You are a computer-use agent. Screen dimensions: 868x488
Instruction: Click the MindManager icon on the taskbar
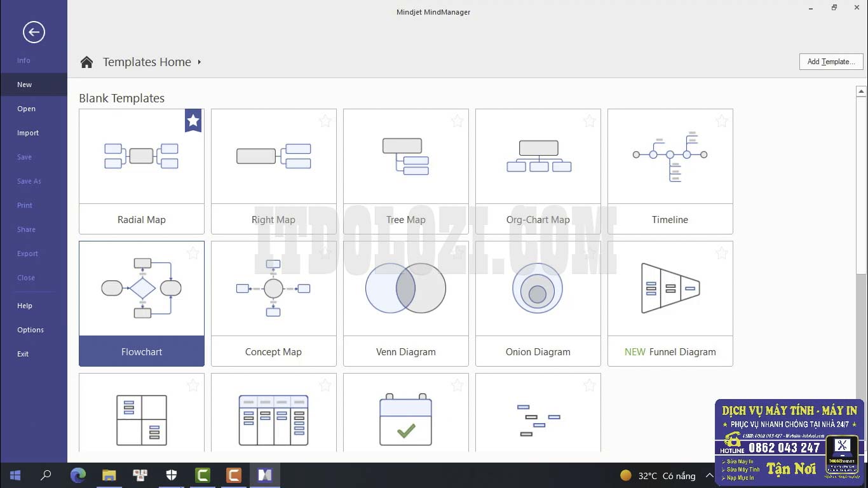coord(264,475)
